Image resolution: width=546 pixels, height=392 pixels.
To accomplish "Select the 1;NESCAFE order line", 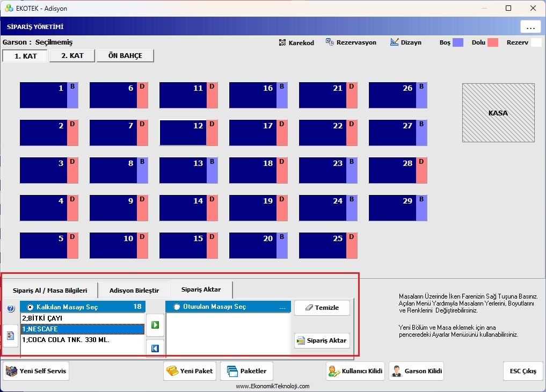I will [x=83, y=329].
